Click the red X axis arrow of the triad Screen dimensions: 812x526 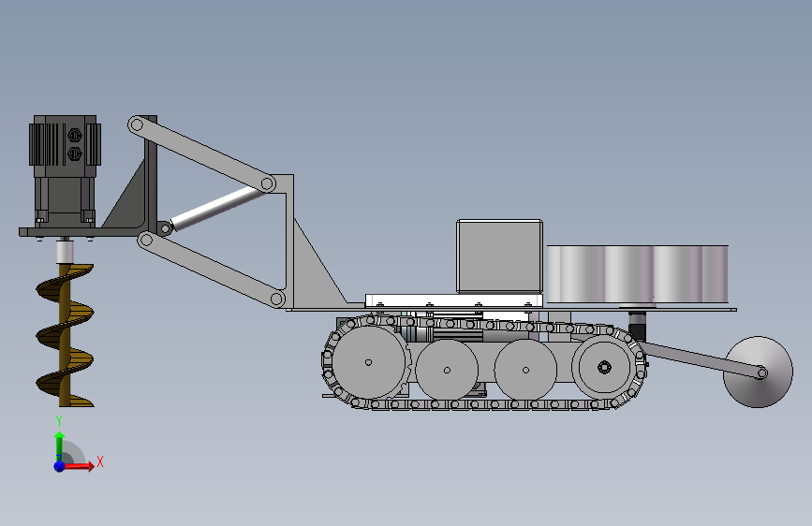point(78,466)
